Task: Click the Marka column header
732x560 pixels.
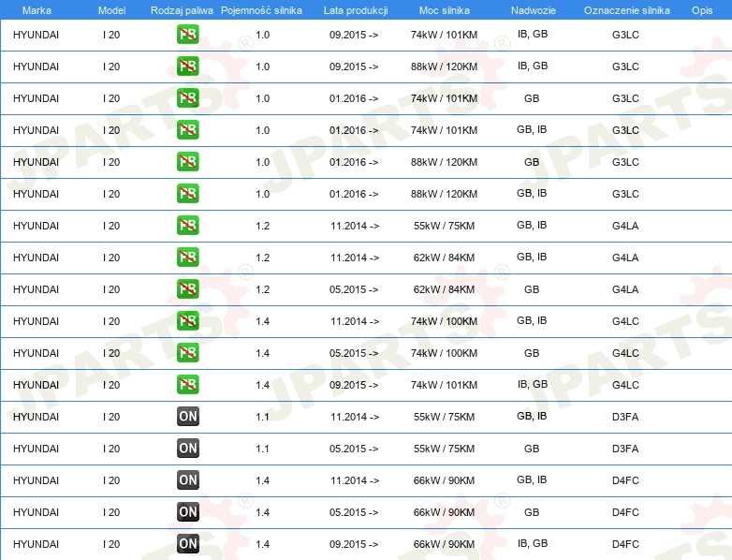Action: [x=37, y=10]
